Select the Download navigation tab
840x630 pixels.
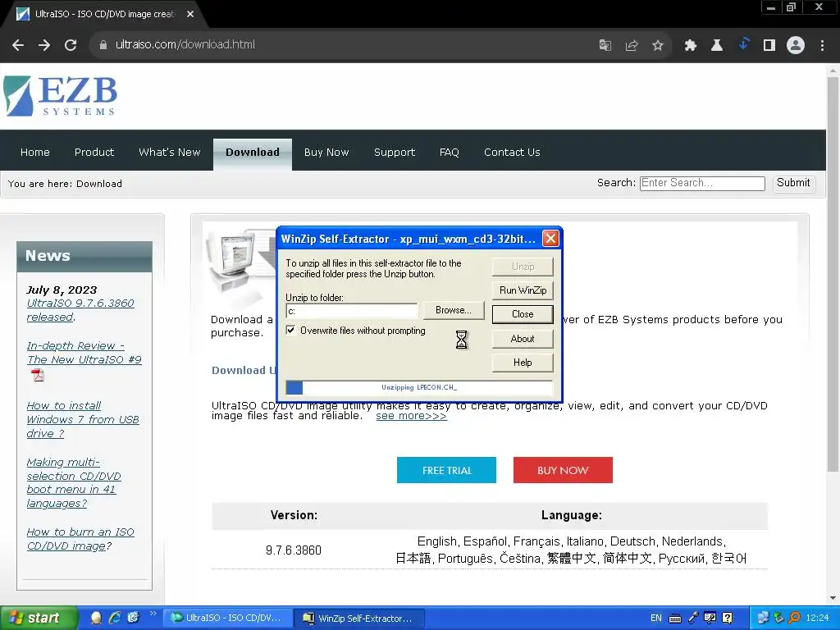[x=253, y=153]
